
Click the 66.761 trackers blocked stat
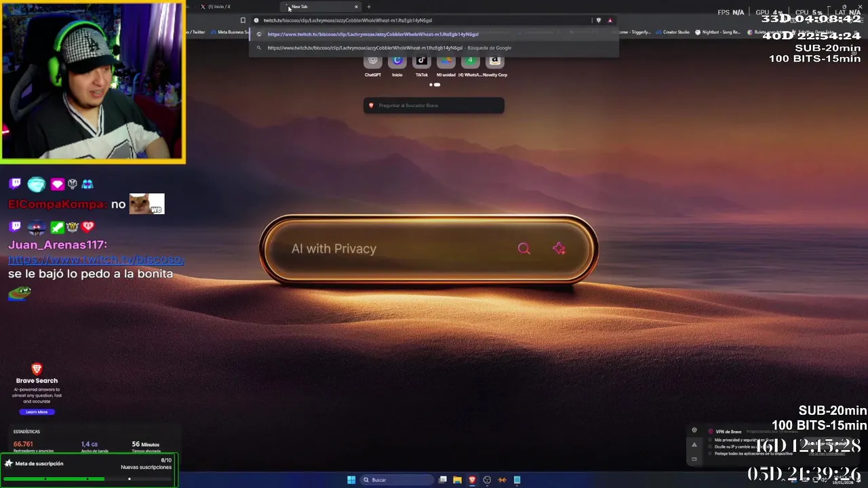click(x=23, y=445)
